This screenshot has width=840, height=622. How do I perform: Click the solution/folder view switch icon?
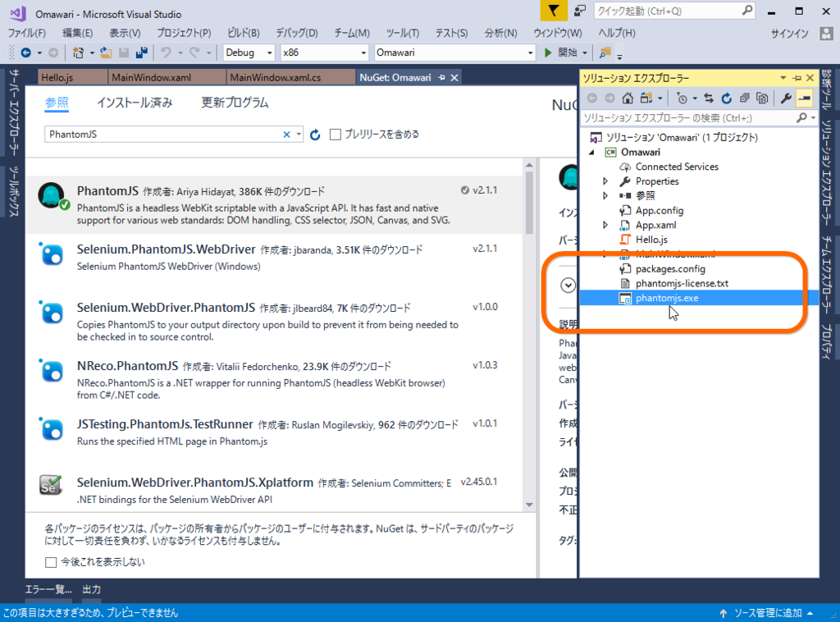click(646, 98)
